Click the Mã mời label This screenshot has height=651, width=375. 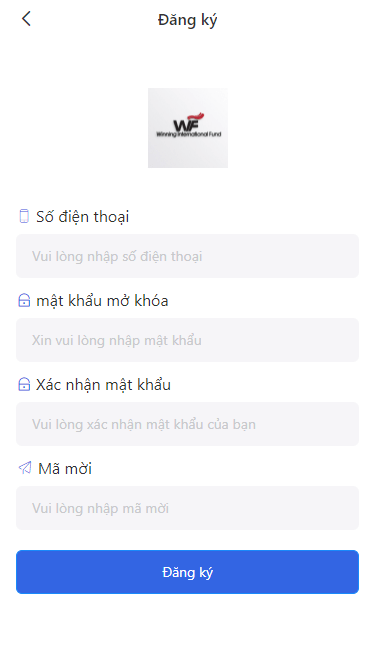pos(65,468)
